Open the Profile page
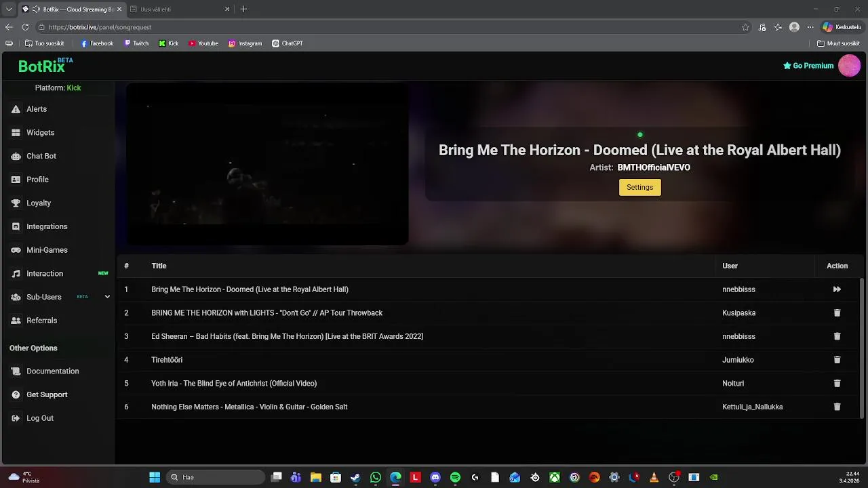868x488 pixels. (x=37, y=180)
